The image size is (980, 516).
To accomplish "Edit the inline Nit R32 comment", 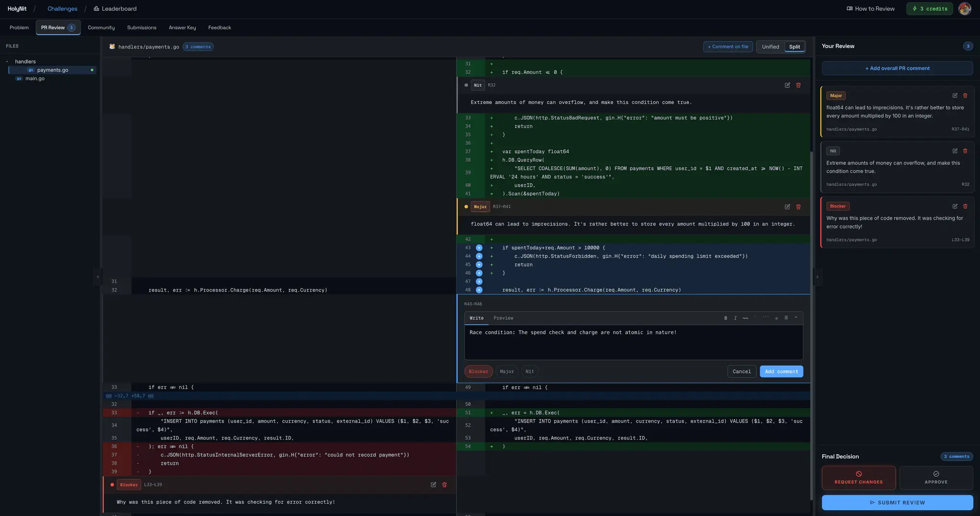I will (x=787, y=85).
